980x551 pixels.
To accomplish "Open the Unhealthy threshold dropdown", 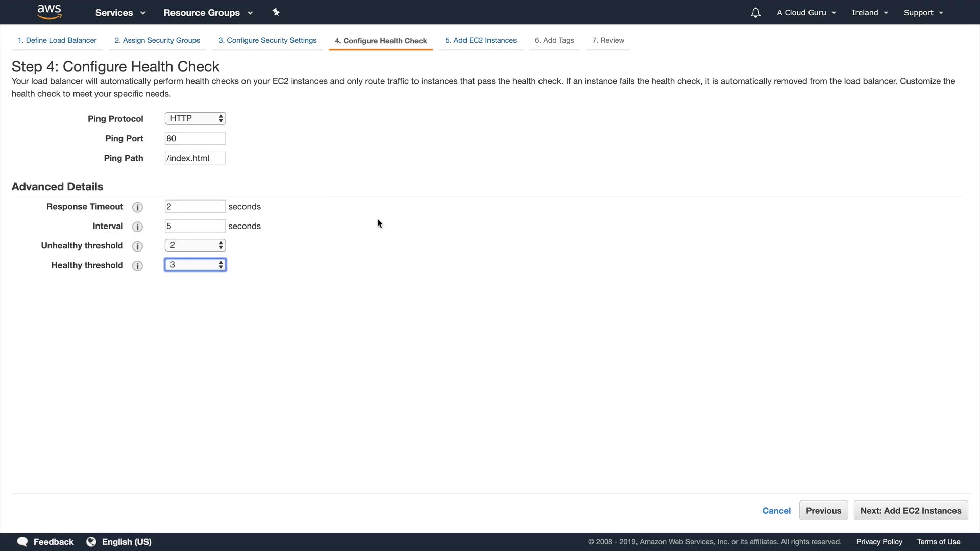I will pos(195,245).
